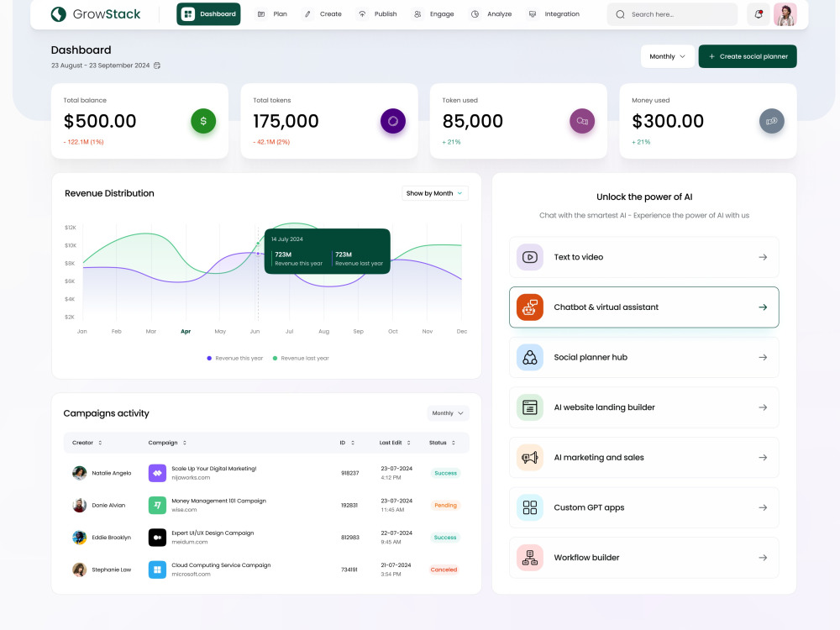Click Text to video play icon
This screenshot has width=840, height=630.
tap(530, 257)
